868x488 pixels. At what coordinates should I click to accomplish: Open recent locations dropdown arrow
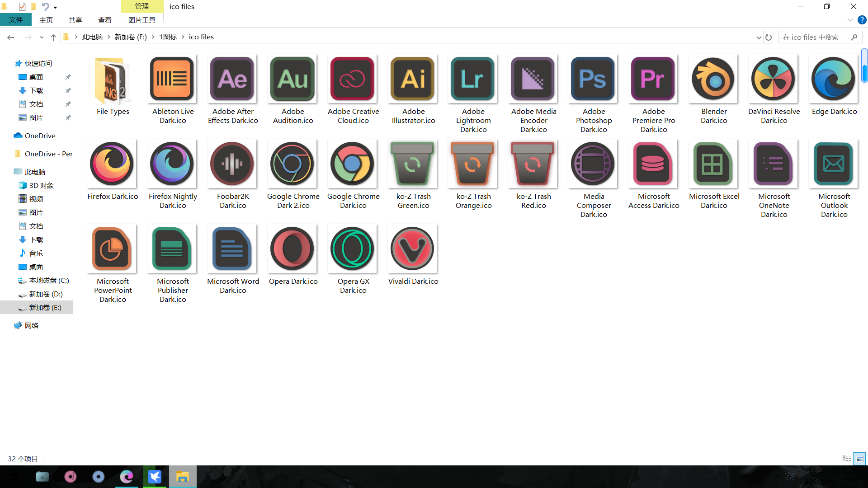42,38
